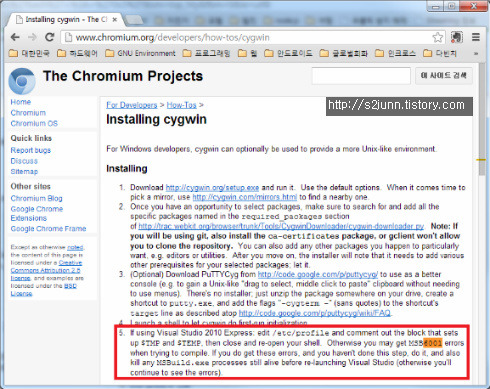
Task: Open the Home sidebar link
Action: point(21,102)
